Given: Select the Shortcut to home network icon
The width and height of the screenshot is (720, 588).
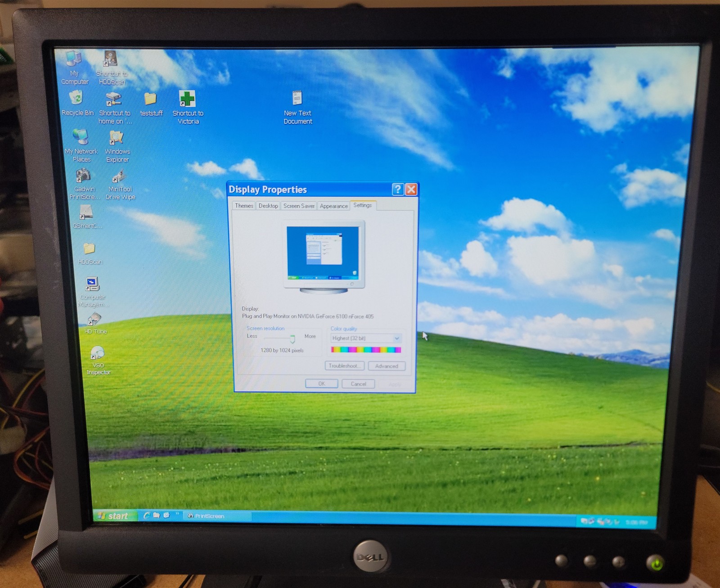Looking at the screenshot, I should (x=115, y=108).
